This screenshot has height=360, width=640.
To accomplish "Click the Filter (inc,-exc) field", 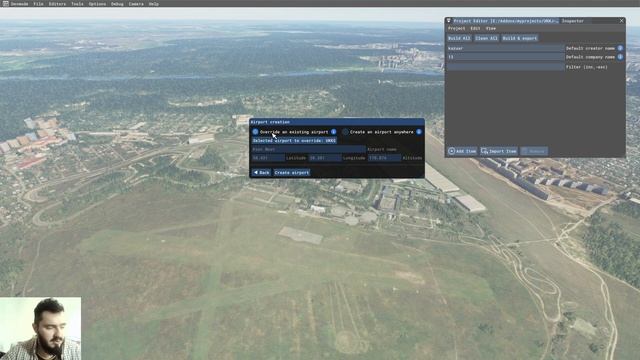I will click(x=505, y=67).
